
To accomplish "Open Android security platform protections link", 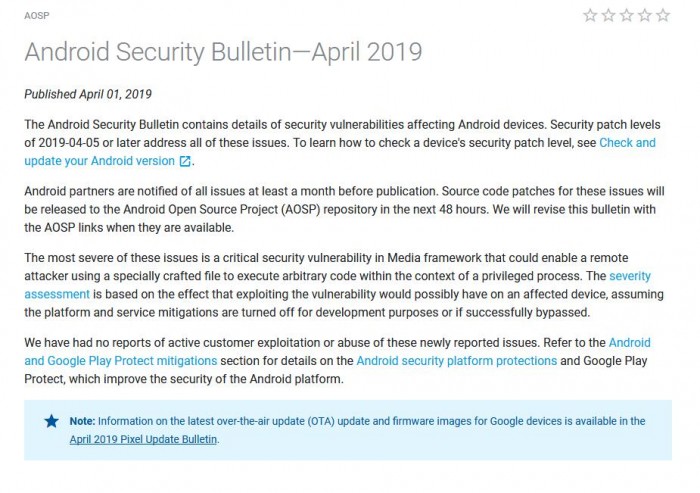I will coord(457,361).
